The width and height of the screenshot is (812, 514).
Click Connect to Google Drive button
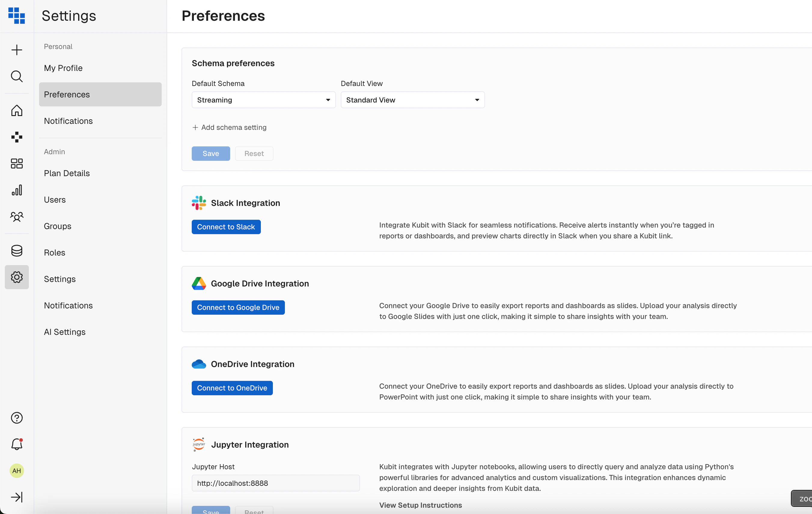pyautogui.click(x=238, y=307)
